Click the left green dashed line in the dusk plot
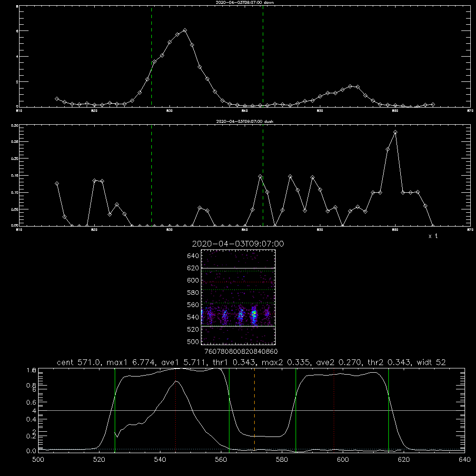 pos(151,176)
